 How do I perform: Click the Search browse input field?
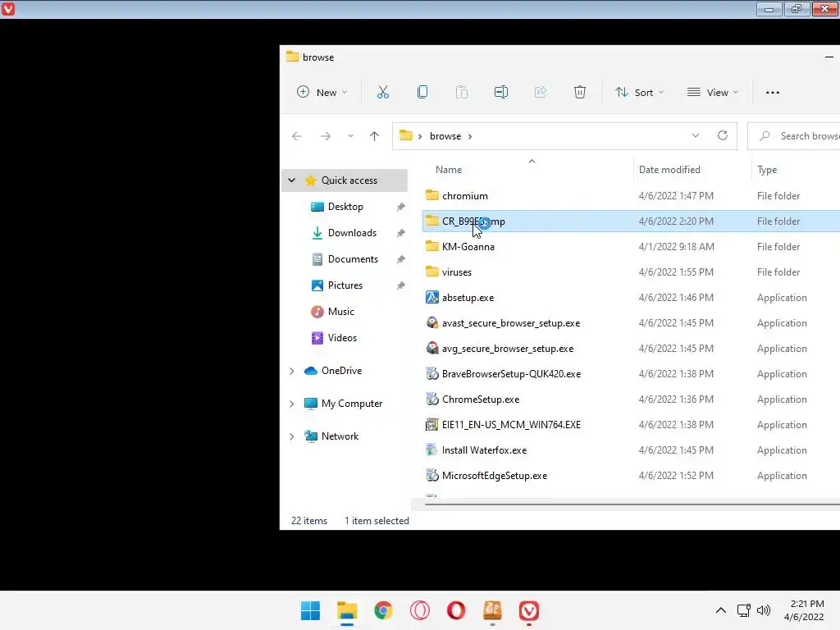pyautogui.click(x=794, y=136)
